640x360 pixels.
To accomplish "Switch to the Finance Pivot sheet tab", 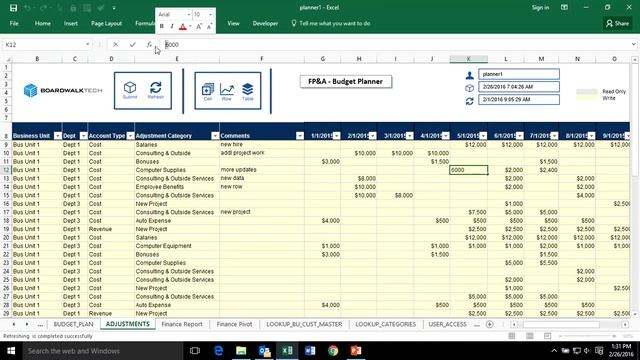I will tap(234, 324).
